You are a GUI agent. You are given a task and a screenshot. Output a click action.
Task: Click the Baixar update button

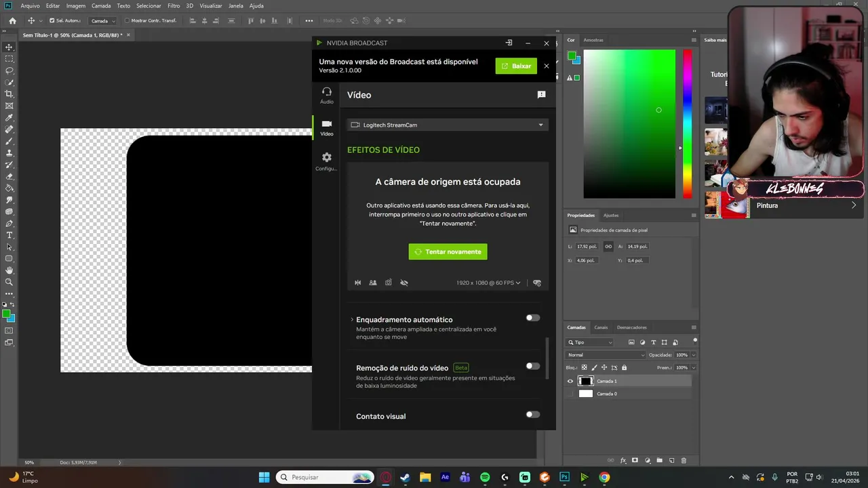(516, 66)
